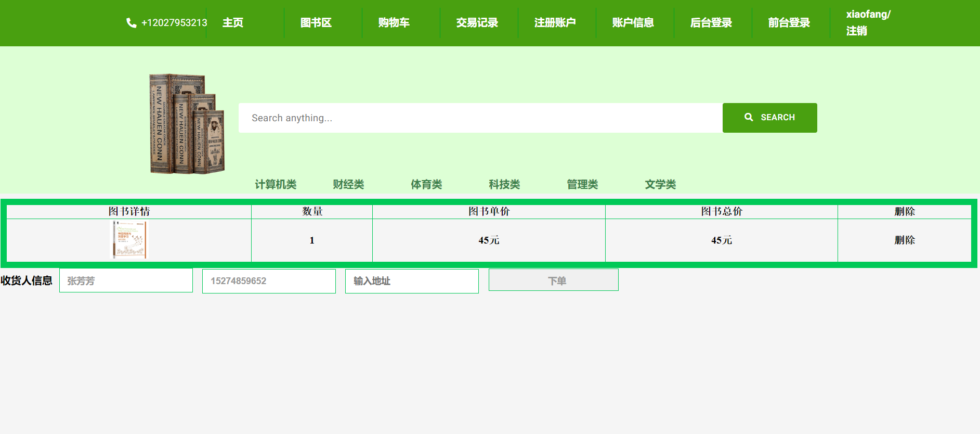Go to 前台登录 front login

click(x=789, y=23)
